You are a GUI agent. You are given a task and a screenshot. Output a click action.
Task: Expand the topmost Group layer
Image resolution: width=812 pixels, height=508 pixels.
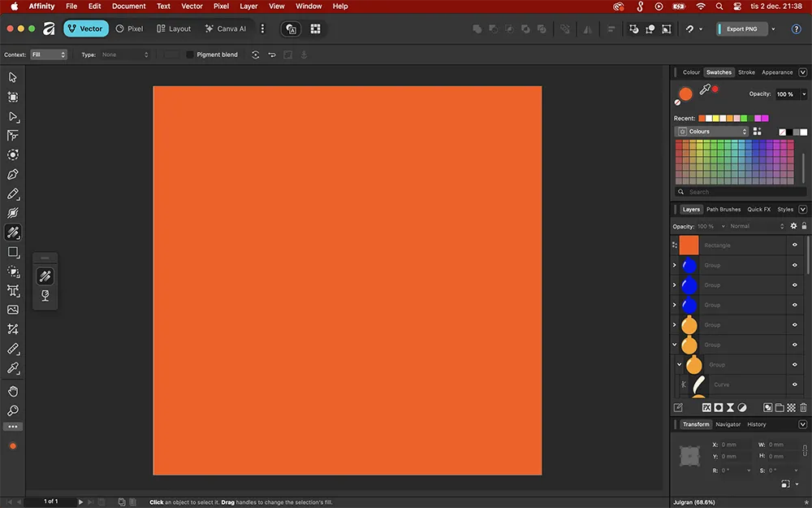[x=675, y=265]
